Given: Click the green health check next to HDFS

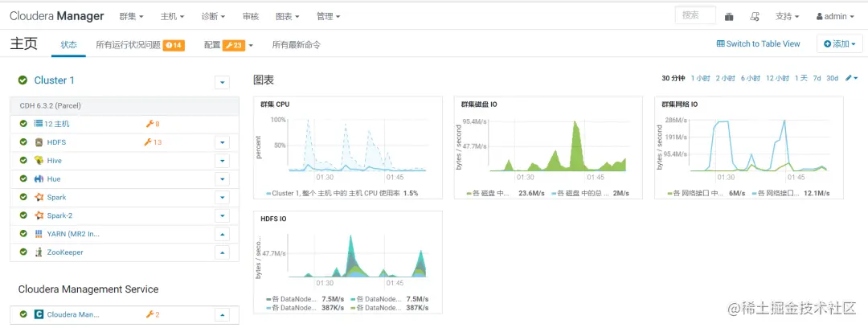Looking at the screenshot, I should (x=23, y=142).
